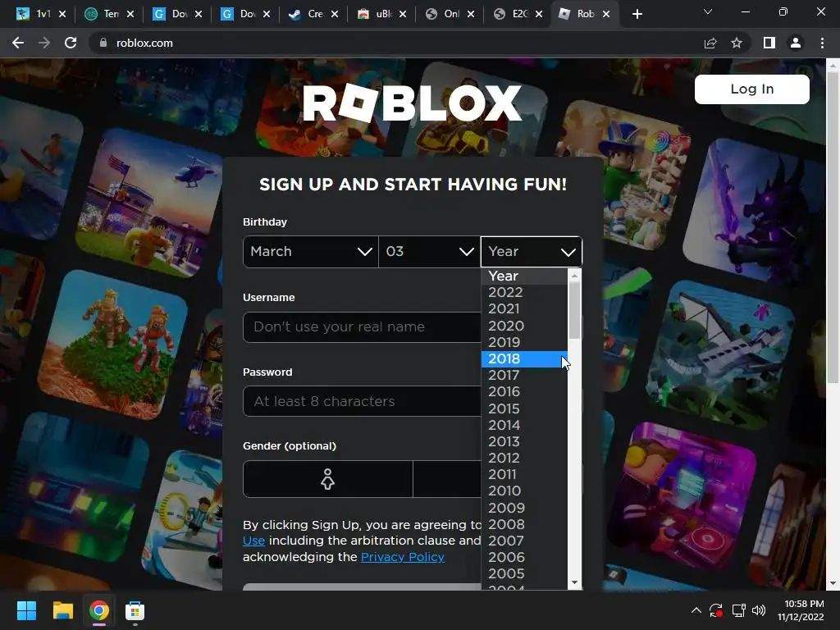Open the Privacy Policy link

[x=402, y=557]
